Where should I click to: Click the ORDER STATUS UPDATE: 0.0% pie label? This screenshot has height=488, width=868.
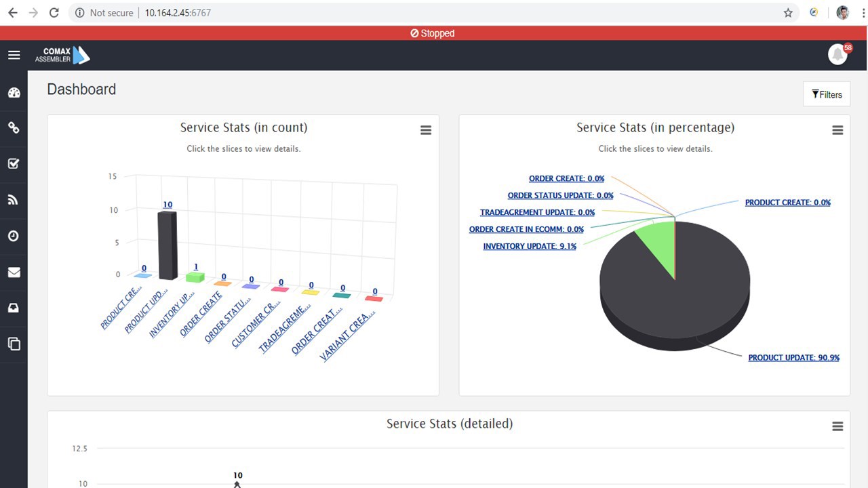click(561, 196)
